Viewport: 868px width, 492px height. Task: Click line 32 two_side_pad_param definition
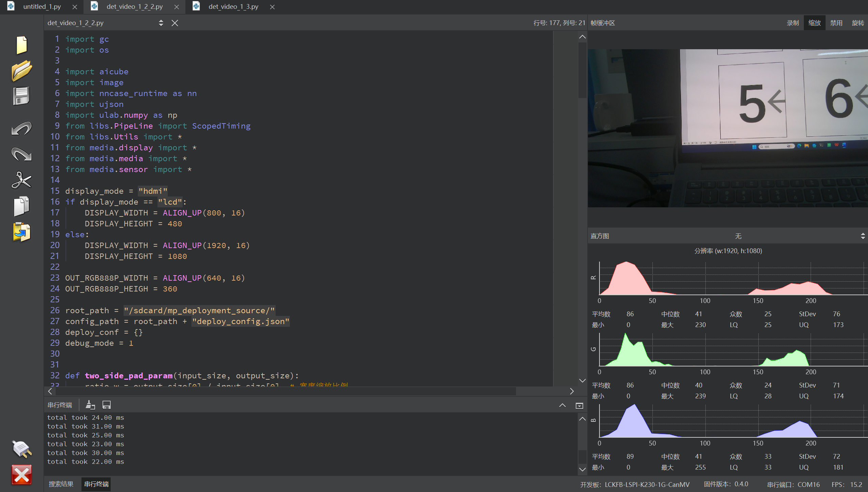click(182, 376)
